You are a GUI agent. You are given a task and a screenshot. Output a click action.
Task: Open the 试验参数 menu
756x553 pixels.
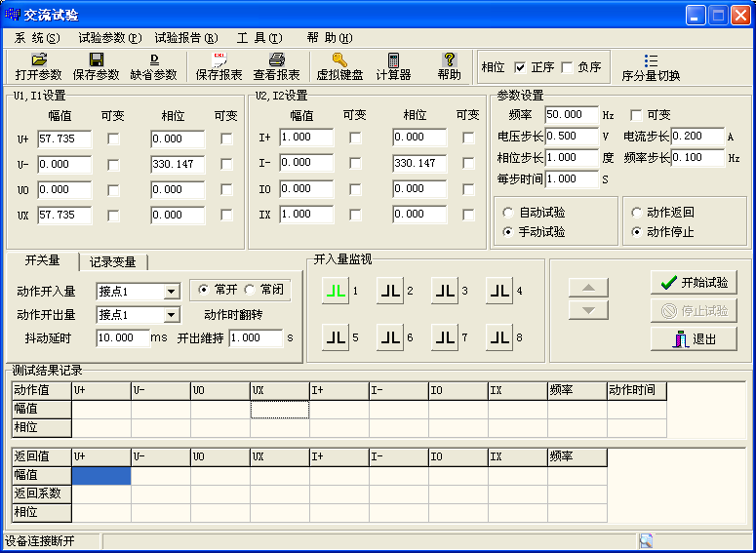(x=109, y=37)
